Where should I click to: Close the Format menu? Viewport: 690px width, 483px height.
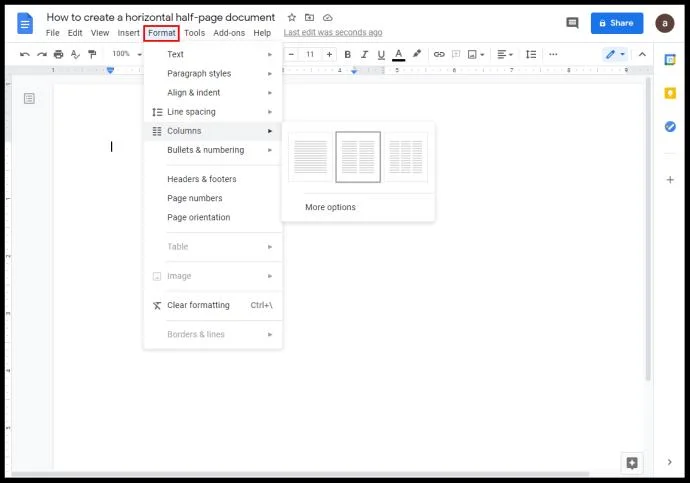(161, 33)
